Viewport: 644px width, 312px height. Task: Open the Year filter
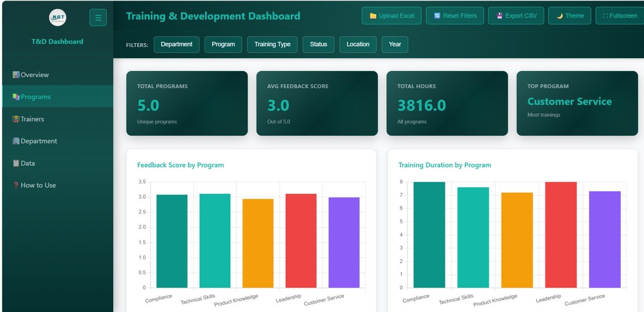click(394, 44)
